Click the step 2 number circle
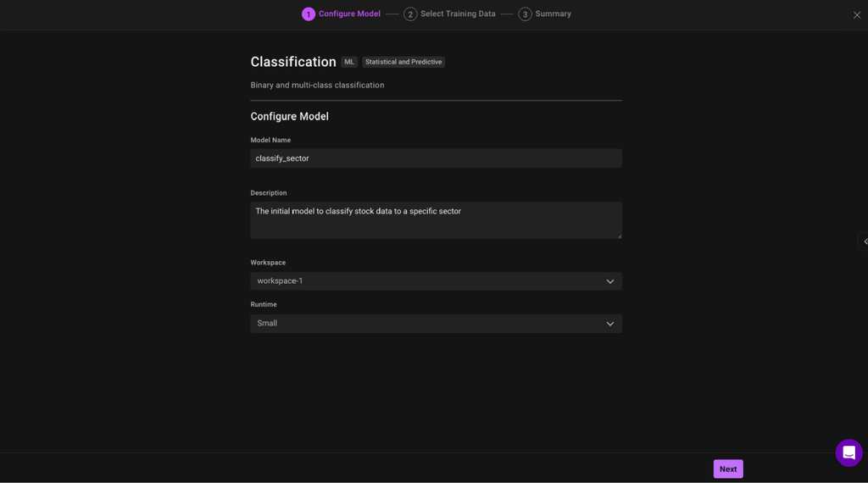868x483 pixels. pos(410,14)
